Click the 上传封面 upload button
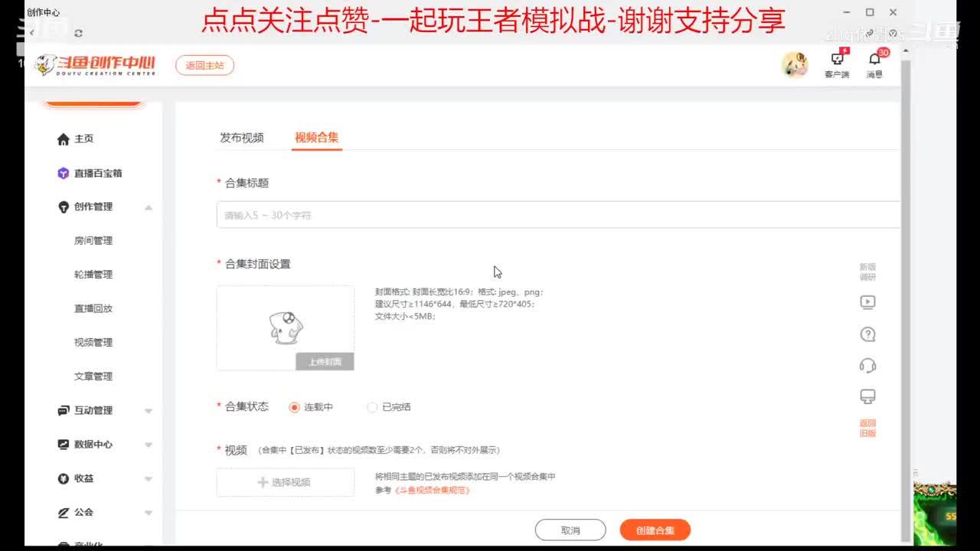 325,362
